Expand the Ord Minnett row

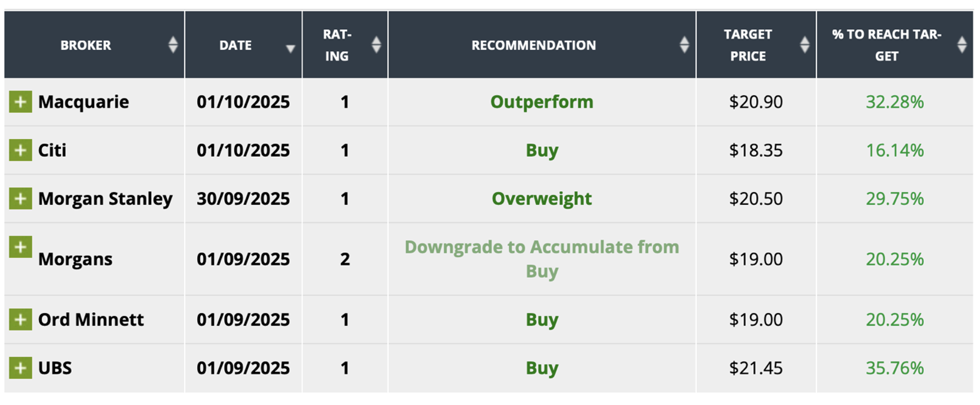pyautogui.click(x=20, y=319)
